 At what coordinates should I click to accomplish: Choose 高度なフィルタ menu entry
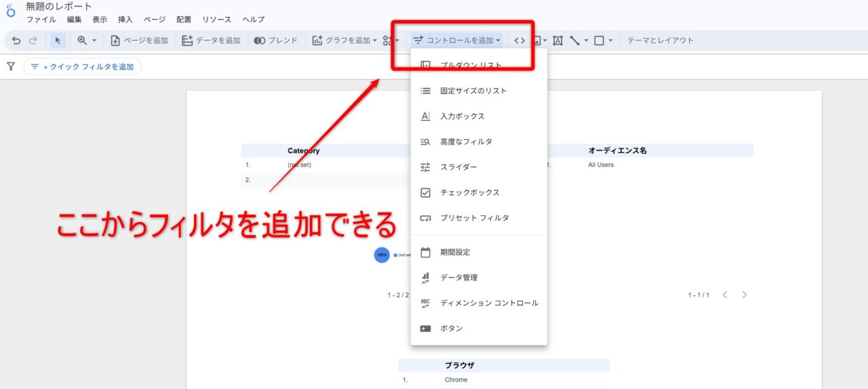click(x=465, y=142)
